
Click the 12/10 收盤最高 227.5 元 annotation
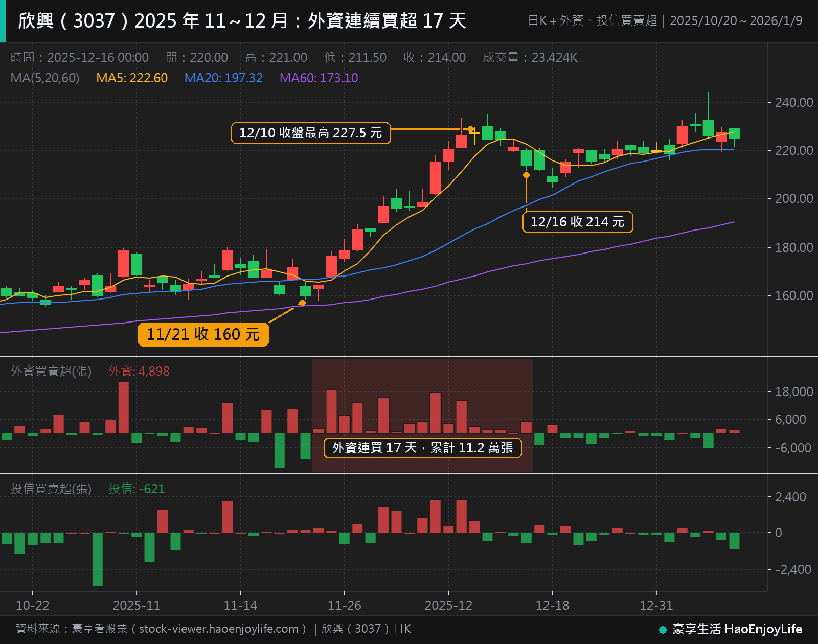coord(311,133)
